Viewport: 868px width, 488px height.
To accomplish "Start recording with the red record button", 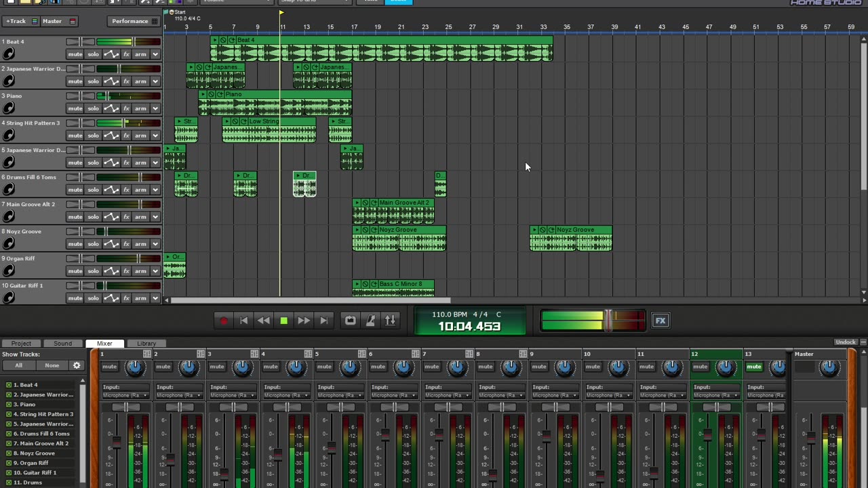I will [224, 321].
